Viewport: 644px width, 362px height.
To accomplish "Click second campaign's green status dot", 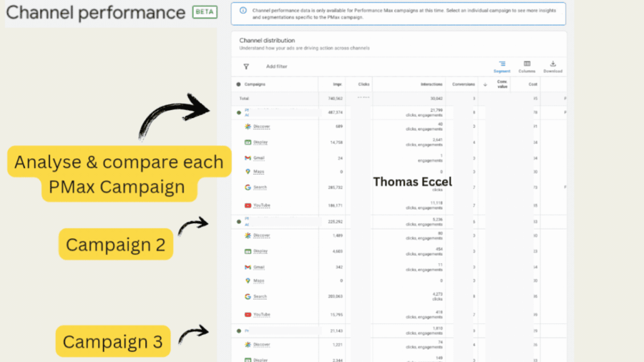I will [239, 221].
